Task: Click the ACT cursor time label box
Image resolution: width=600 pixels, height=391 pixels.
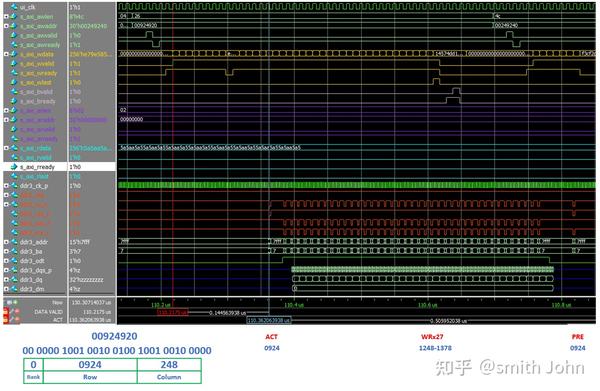Action: point(269,320)
